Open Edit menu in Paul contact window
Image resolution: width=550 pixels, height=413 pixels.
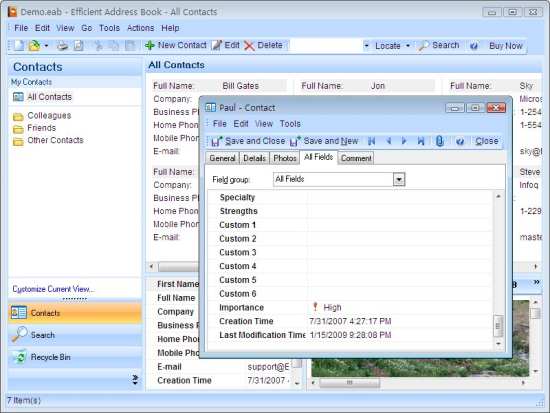(x=241, y=124)
